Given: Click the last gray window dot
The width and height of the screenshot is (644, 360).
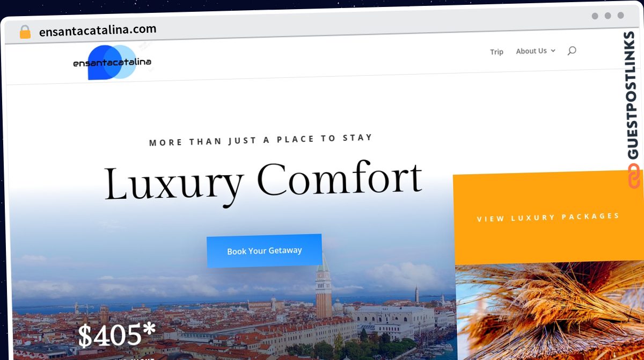Looking at the screenshot, I should click(x=621, y=16).
